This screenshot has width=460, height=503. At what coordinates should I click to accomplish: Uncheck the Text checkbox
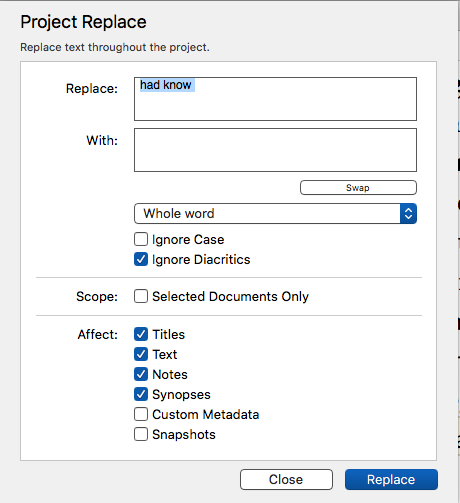[141, 354]
